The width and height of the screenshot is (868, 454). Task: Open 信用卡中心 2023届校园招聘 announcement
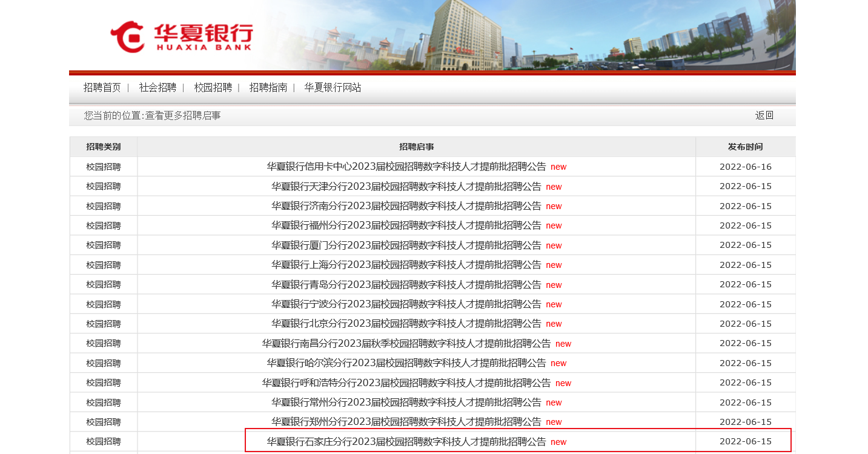click(x=406, y=166)
